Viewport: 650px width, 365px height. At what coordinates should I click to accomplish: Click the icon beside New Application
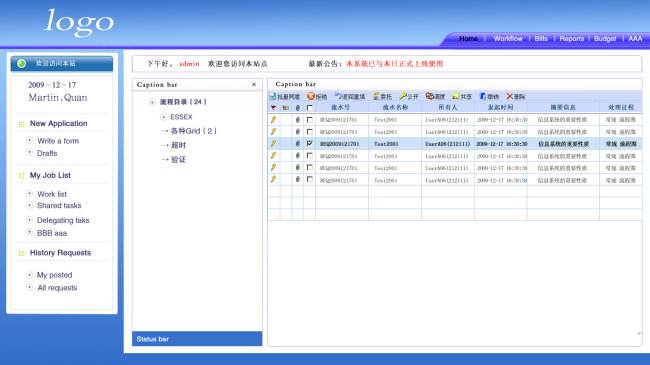[x=22, y=124]
